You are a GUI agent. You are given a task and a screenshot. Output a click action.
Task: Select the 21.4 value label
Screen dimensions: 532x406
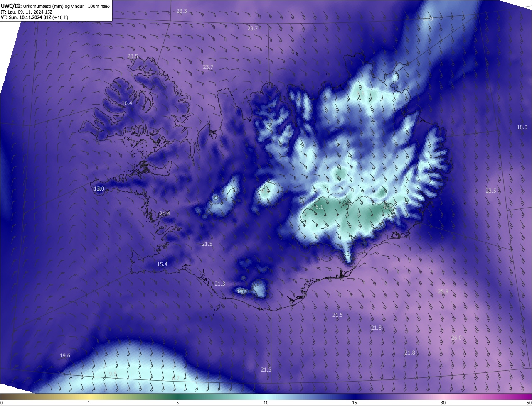coord(165,213)
